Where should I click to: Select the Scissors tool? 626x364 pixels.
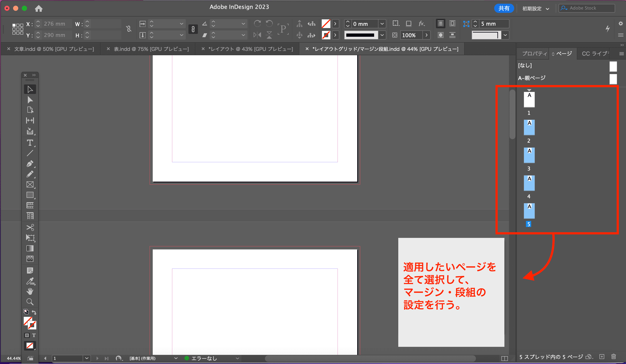tap(30, 227)
